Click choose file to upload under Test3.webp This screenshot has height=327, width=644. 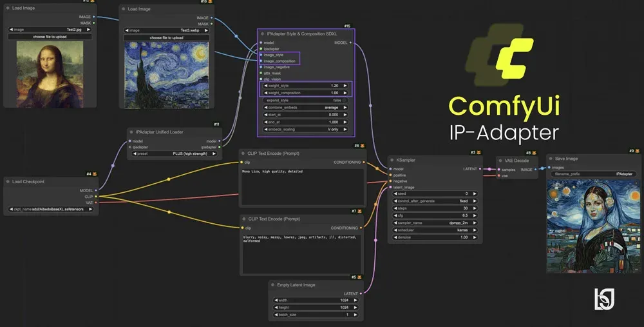(x=166, y=37)
